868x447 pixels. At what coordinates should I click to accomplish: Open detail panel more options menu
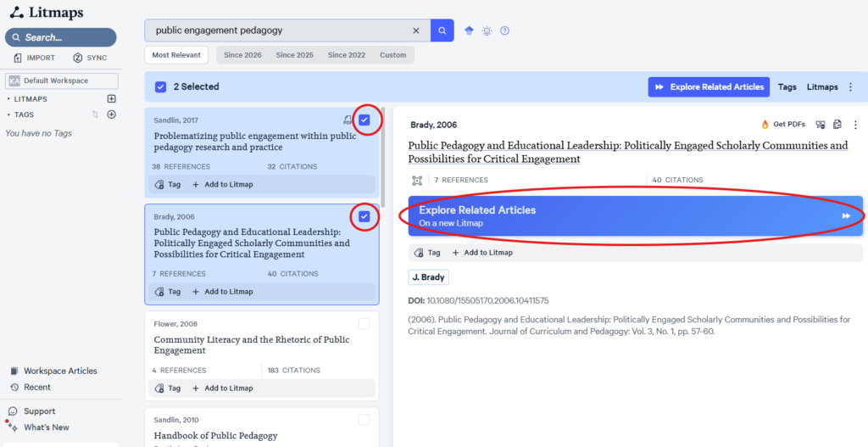pos(855,125)
